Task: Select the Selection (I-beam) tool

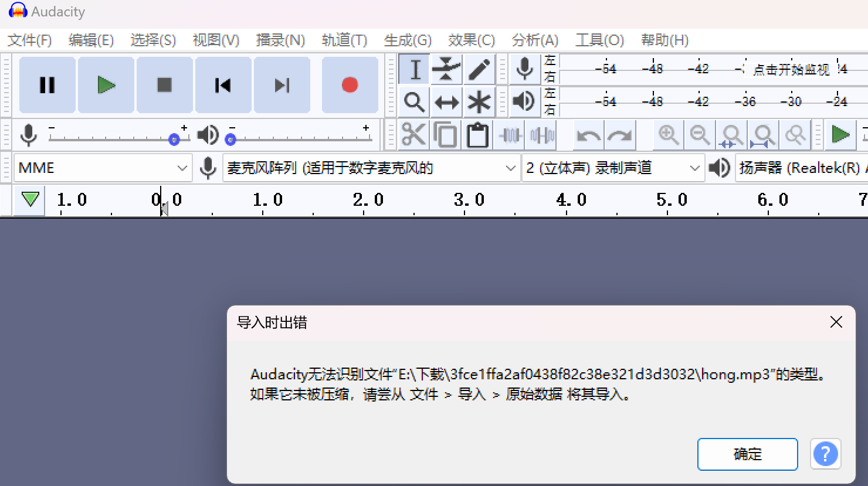Action: click(415, 70)
